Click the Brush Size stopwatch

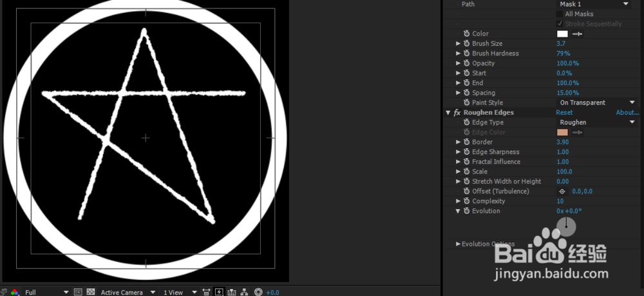tap(466, 44)
